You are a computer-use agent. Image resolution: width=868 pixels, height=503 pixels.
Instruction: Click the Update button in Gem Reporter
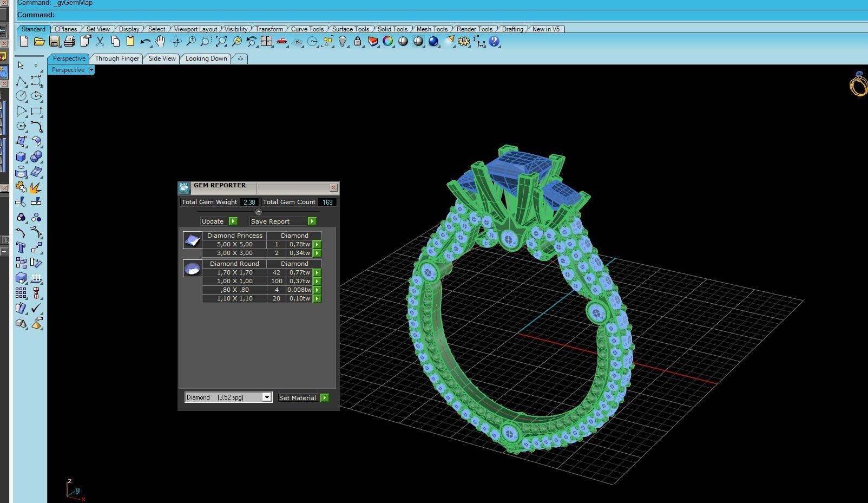pos(219,221)
